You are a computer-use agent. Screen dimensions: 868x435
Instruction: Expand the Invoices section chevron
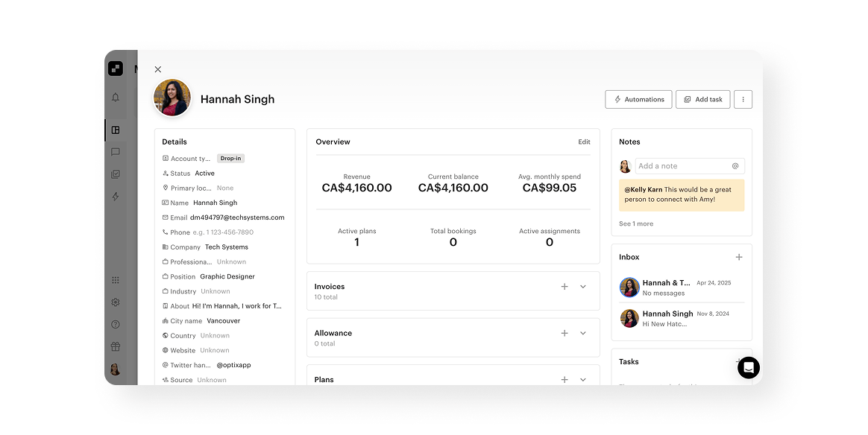583,287
